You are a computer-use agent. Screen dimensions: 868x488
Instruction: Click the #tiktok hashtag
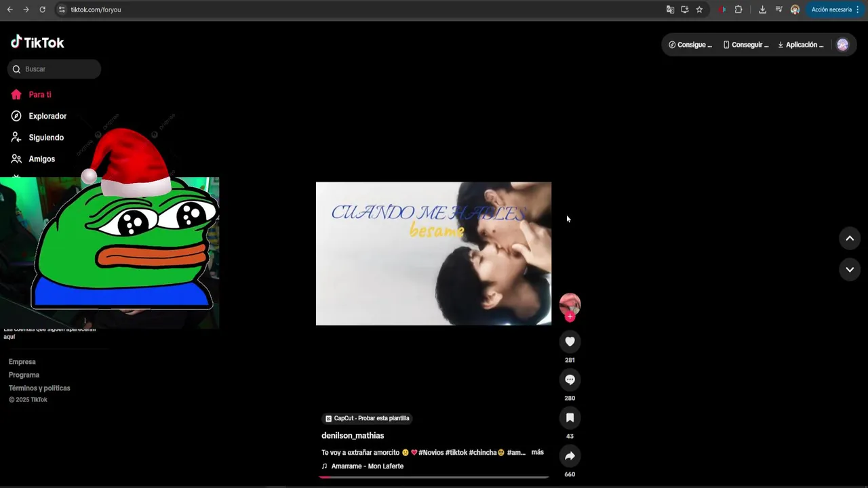pyautogui.click(x=456, y=453)
